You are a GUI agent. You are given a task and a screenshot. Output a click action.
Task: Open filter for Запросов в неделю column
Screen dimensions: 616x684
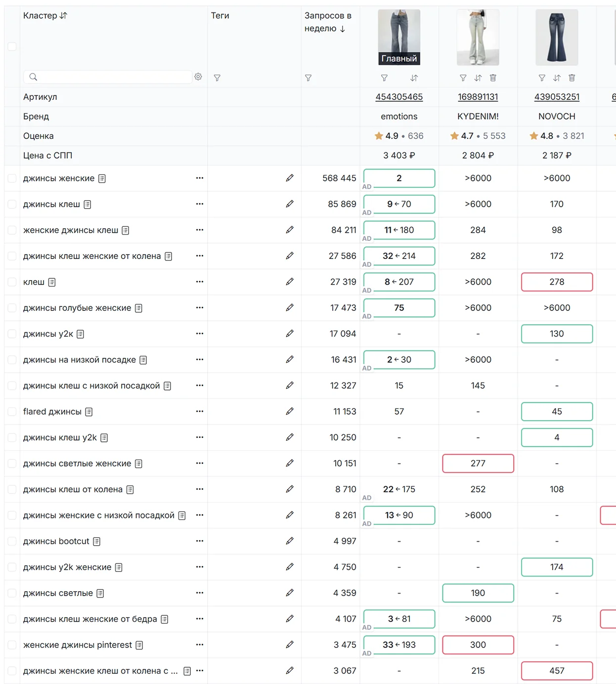[308, 78]
